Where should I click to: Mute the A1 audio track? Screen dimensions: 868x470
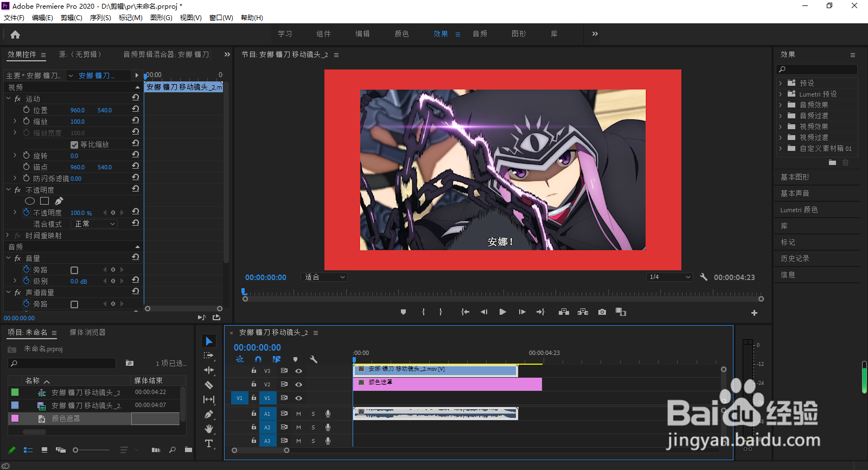tap(298, 414)
